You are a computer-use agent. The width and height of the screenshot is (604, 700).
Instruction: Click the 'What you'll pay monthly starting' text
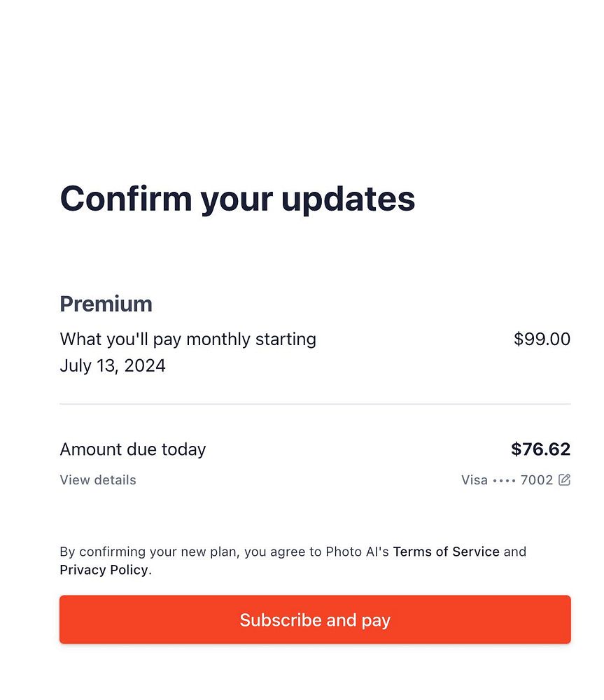click(x=188, y=339)
